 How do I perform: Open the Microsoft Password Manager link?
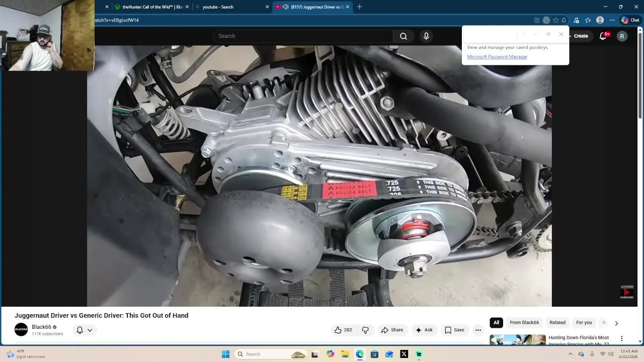tap(497, 57)
